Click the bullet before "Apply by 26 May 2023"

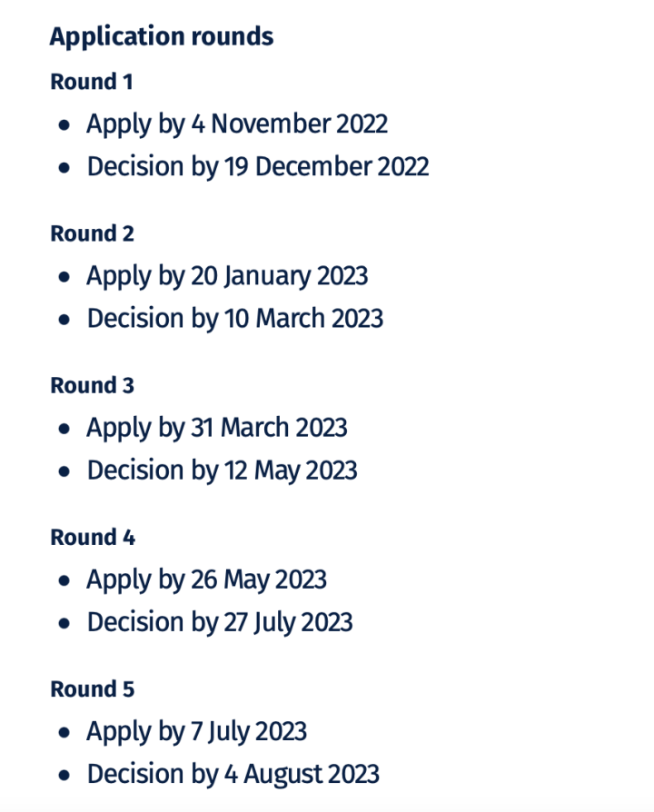tap(64, 581)
